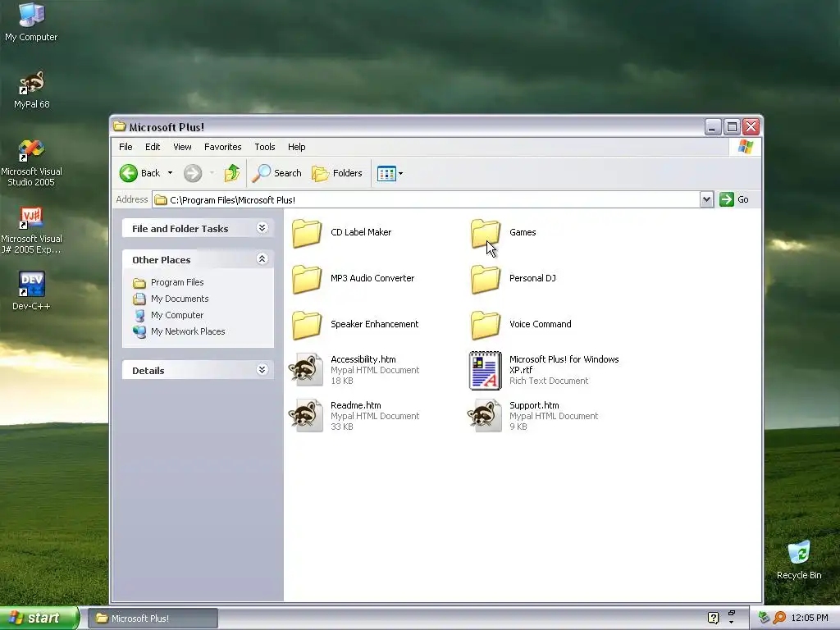Open the Views dropdown arrow

pos(400,173)
